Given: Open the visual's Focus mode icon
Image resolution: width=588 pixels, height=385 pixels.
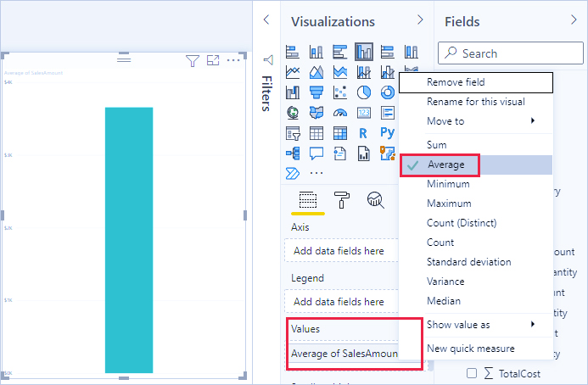Looking at the screenshot, I should pyautogui.click(x=213, y=60).
